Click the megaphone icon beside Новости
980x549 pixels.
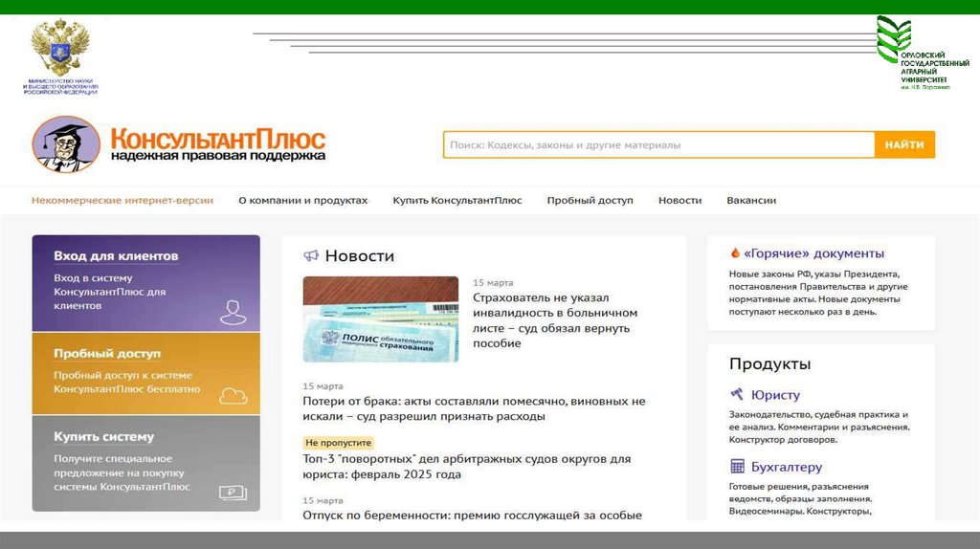tap(311, 255)
